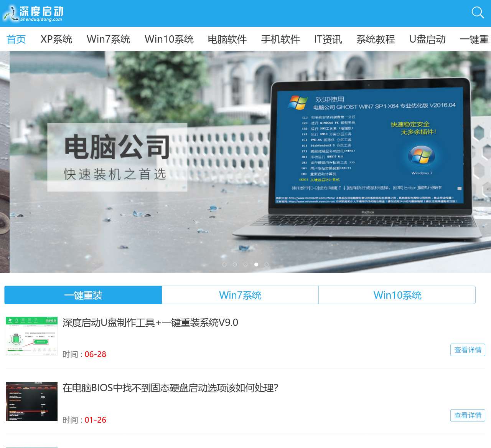Open the U盘制作工具 article thumbnail
This screenshot has width=491, height=448.
[31, 336]
